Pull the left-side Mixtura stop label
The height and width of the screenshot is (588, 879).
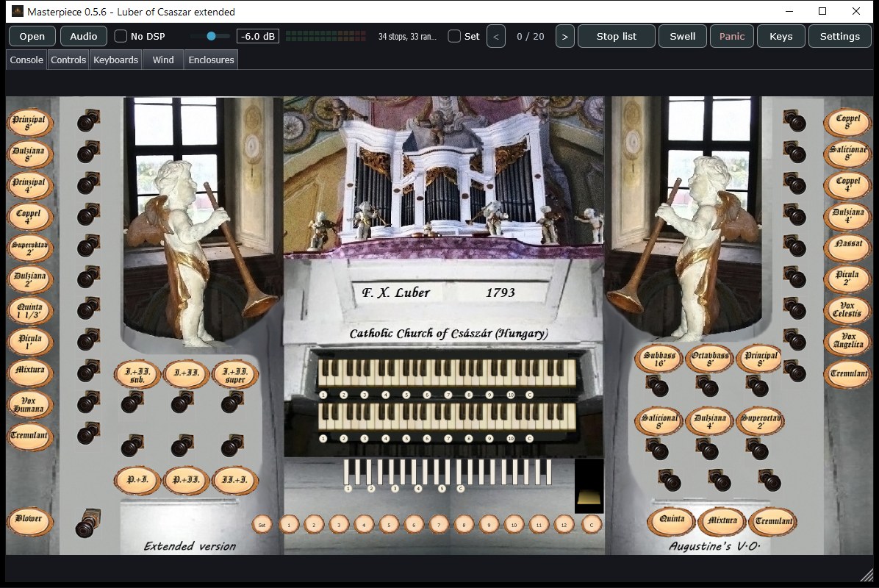(29, 372)
